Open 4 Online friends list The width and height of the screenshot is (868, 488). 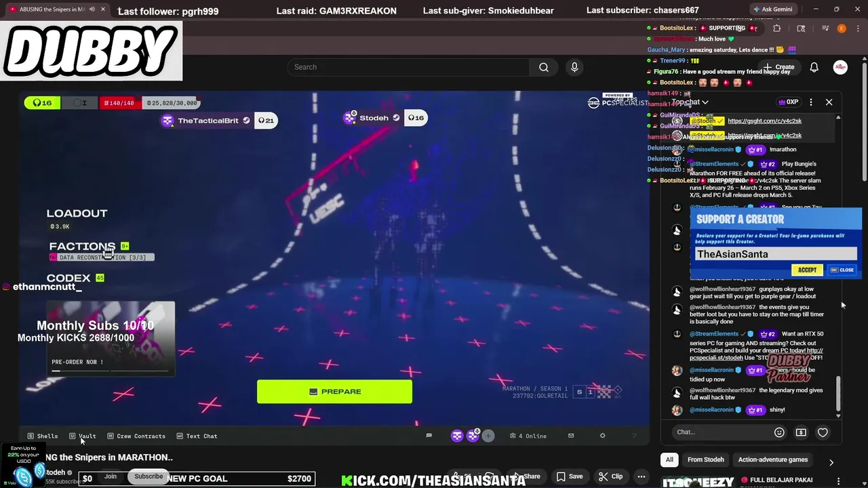tap(528, 436)
